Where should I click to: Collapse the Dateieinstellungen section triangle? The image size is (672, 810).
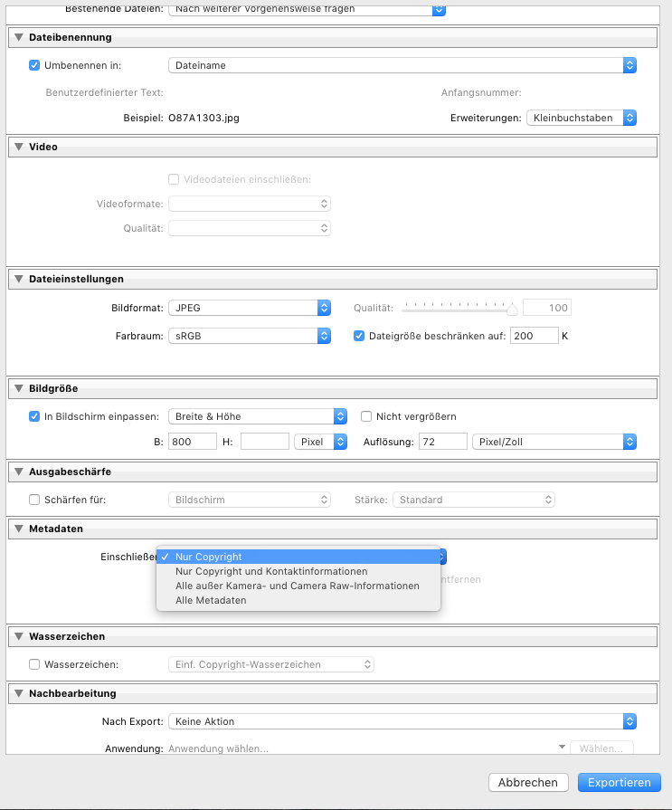19,279
